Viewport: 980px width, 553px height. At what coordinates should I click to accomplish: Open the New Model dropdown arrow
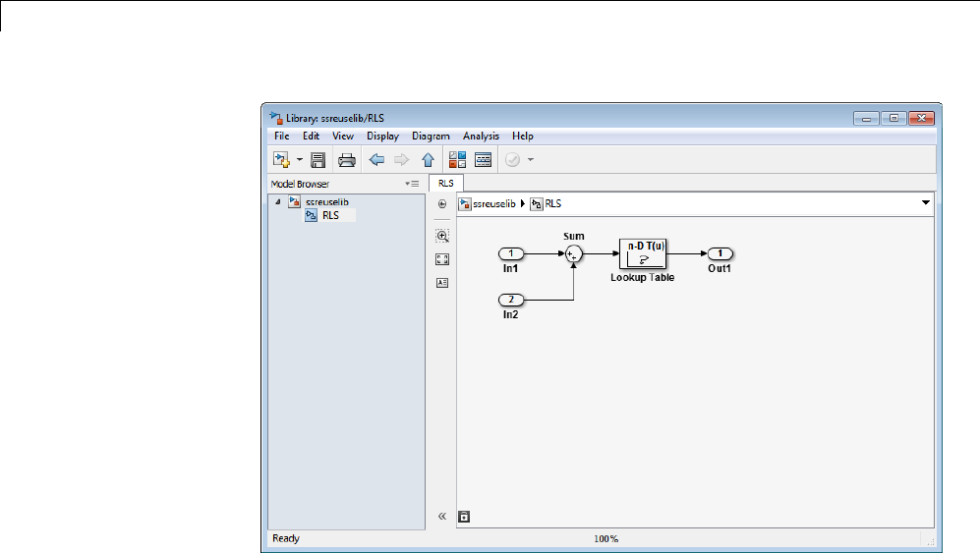tap(300, 160)
